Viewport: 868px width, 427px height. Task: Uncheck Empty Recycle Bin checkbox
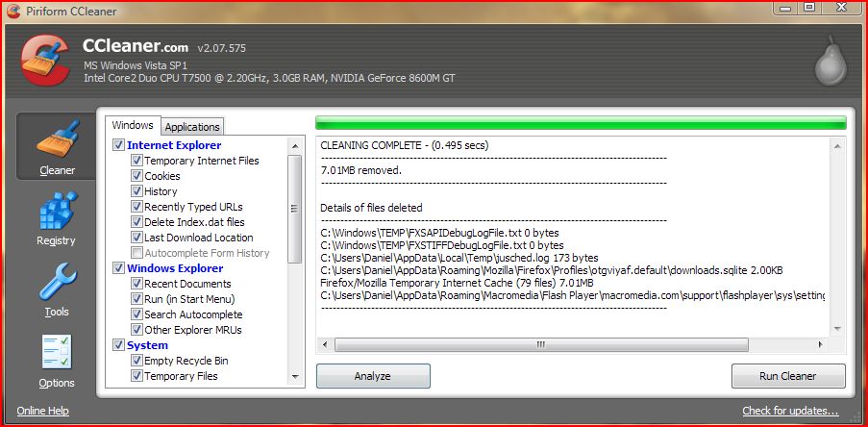tap(136, 361)
